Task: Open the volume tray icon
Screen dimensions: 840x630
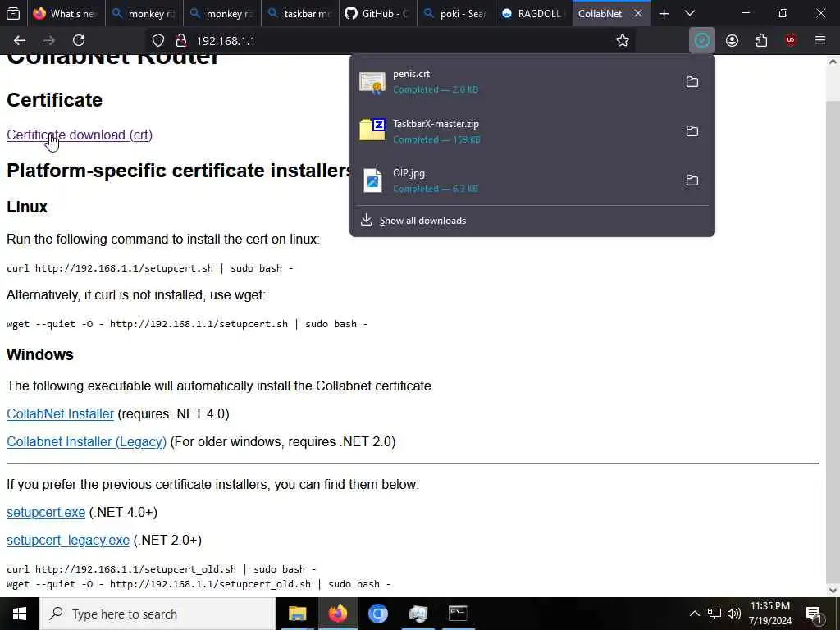Action: point(734,614)
